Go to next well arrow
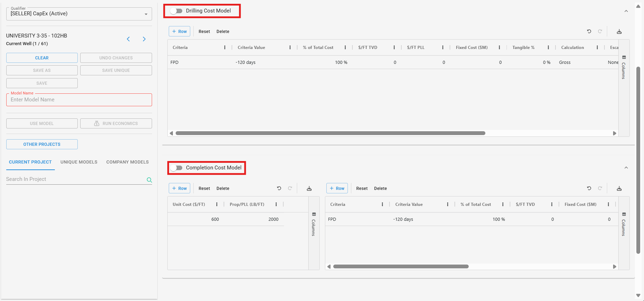The image size is (644, 301). click(144, 39)
